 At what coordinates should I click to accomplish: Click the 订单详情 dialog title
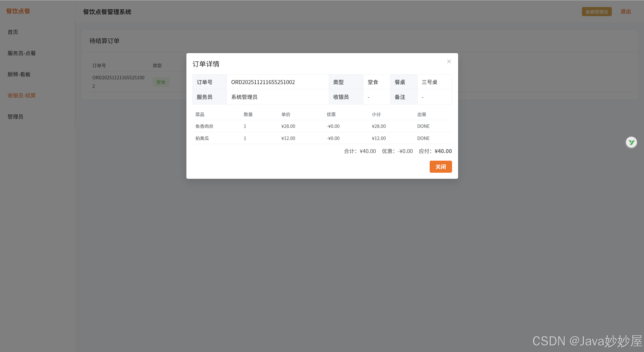click(206, 64)
